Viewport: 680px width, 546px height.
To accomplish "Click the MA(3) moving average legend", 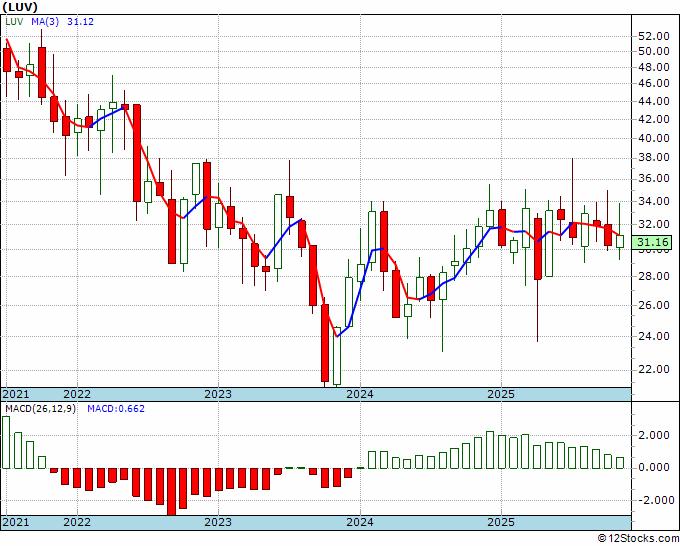I will [x=45, y=22].
